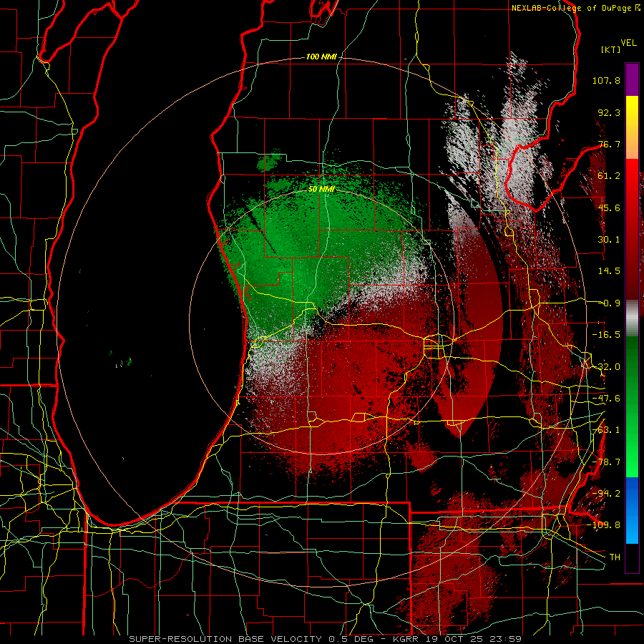
Task: Click the 45.6 value on velocity scale
Action: 609,208
